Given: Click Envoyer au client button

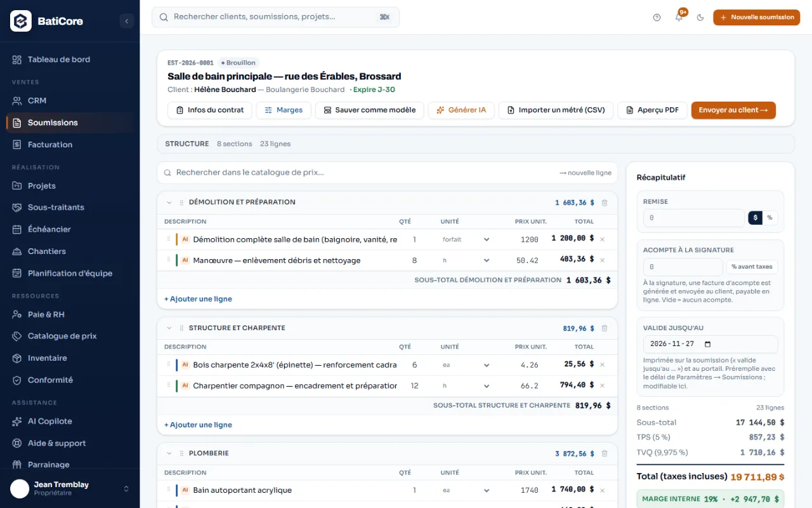Looking at the screenshot, I should click(x=733, y=110).
